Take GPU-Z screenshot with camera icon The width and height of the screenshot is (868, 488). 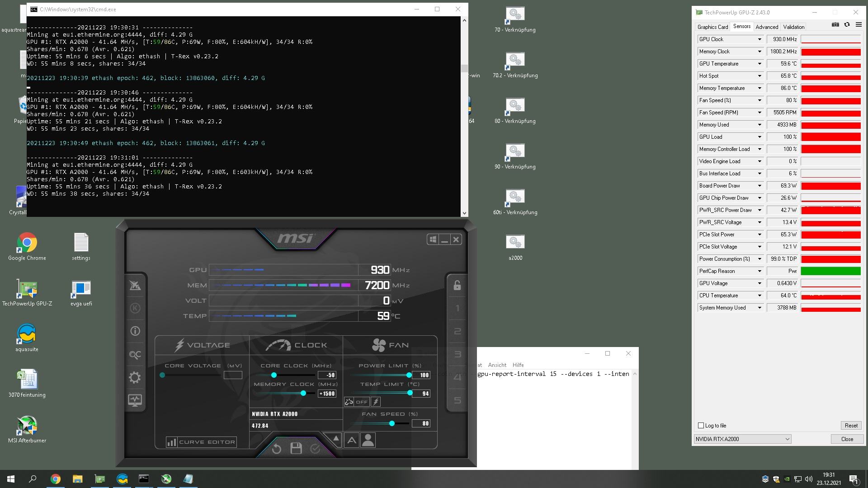click(x=835, y=25)
